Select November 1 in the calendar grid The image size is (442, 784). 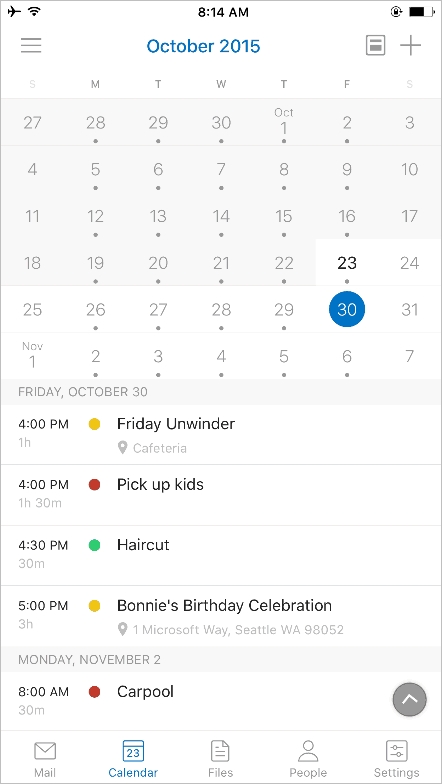[x=32, y=356]
